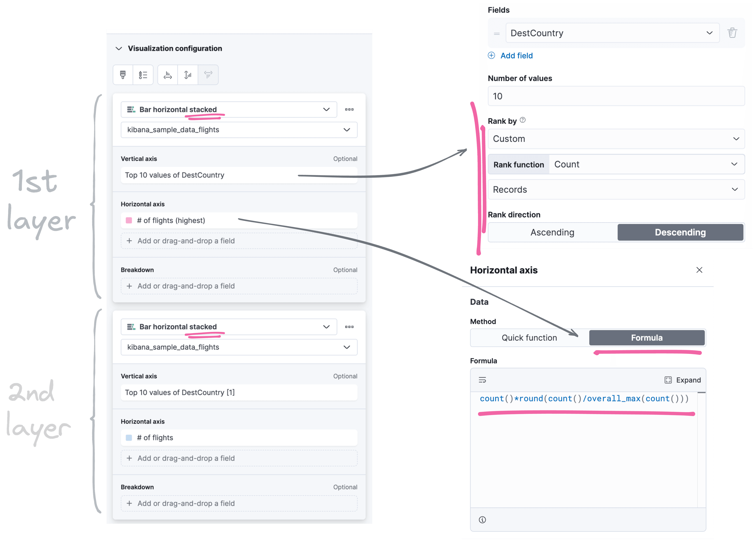Click the three-dot menu on 2nd layer panel
This screenshot has height=542, width=756.
pos(350,327)
